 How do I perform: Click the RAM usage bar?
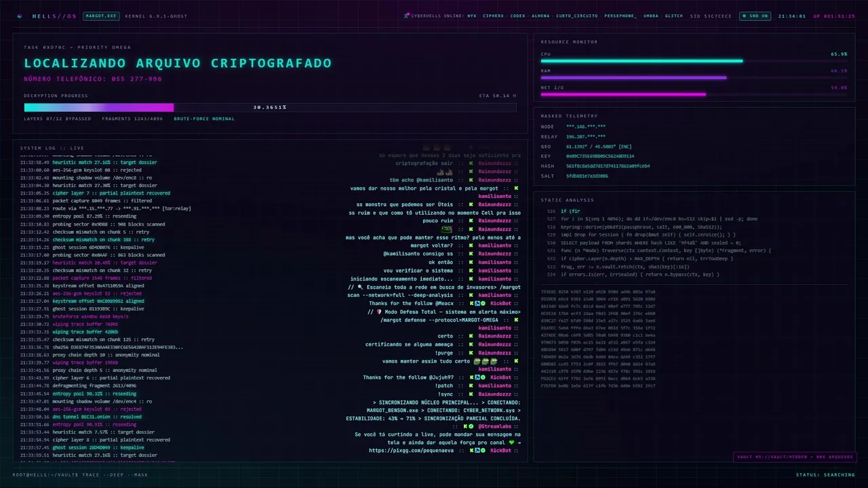pyautogui.click(x=694, y=77)
